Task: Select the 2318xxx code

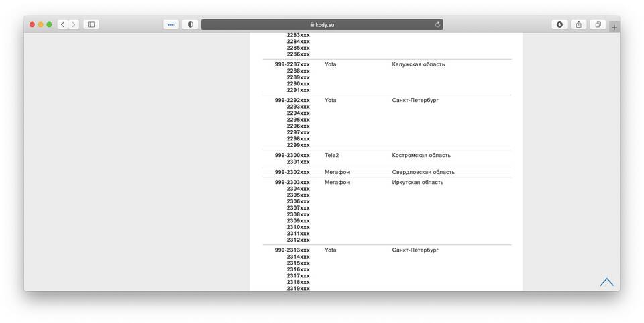Action: click(x=298, y=282)
